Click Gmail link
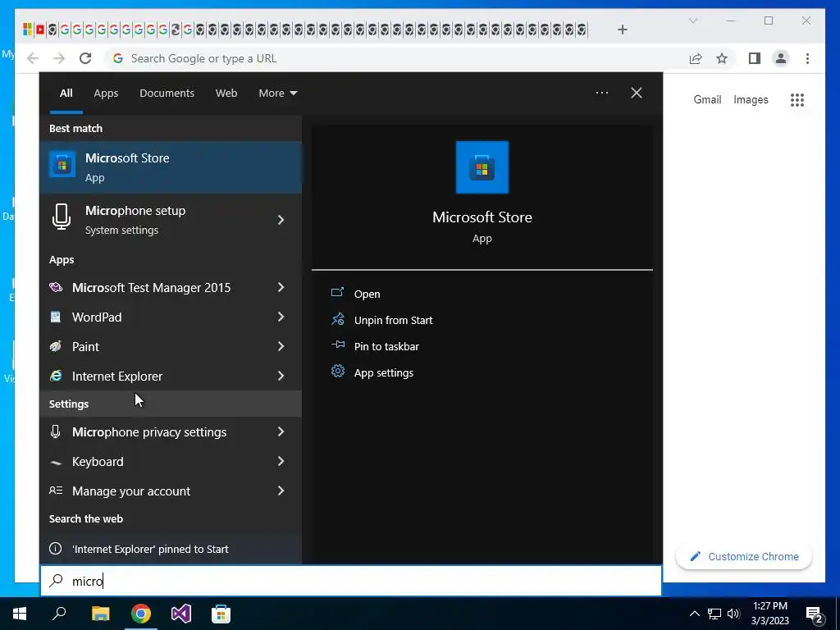 [707, 99]
